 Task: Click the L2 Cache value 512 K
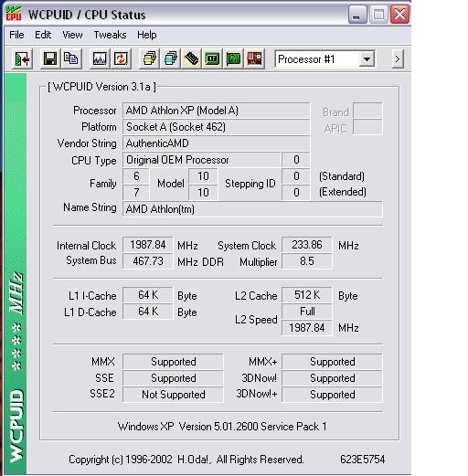coord(307,295)
